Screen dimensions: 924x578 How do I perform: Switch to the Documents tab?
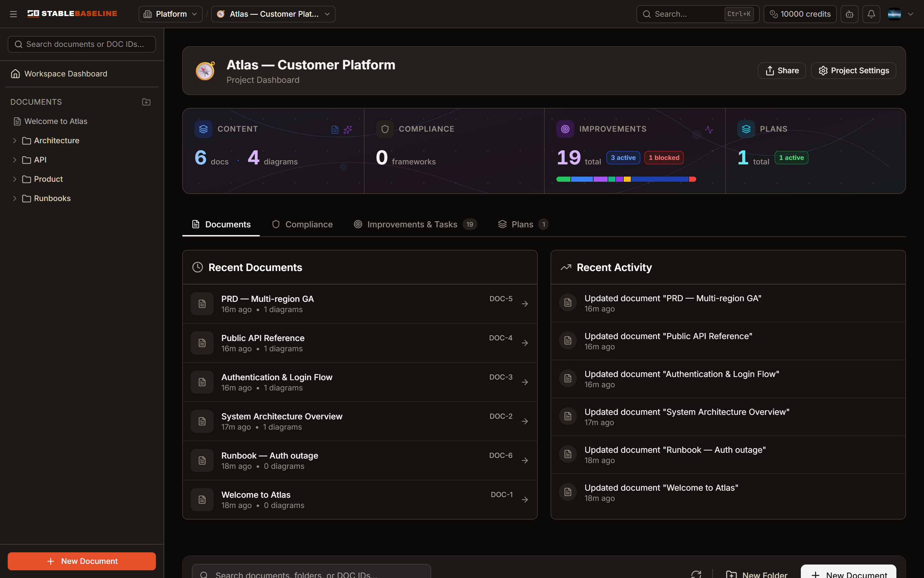(x=221, y=224)
